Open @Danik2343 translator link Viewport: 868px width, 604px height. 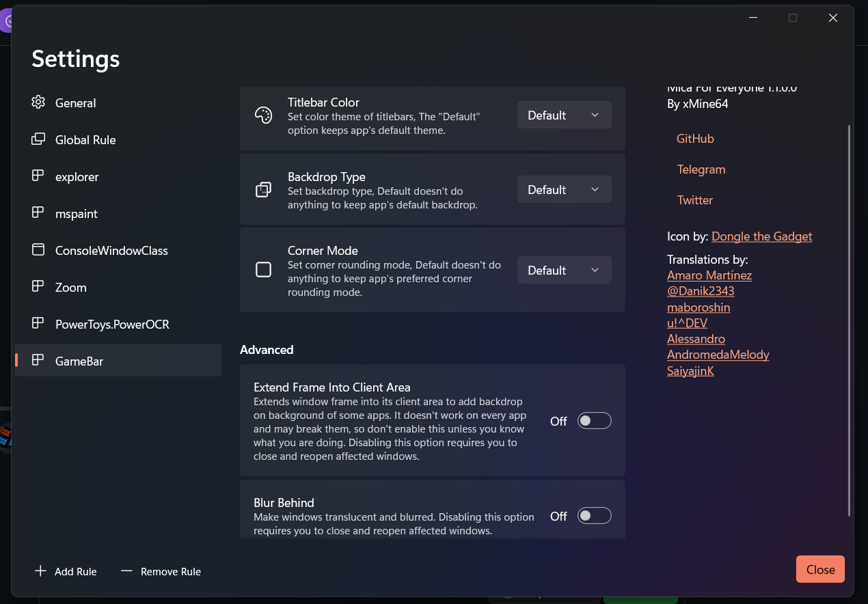701,291
